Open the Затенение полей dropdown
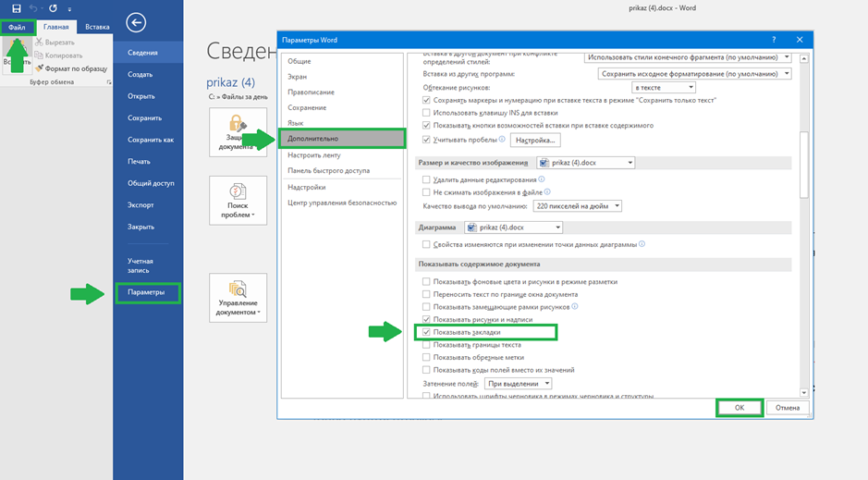Image resolution: width=868 pixels, height=480 pixels. coord(519,384)
